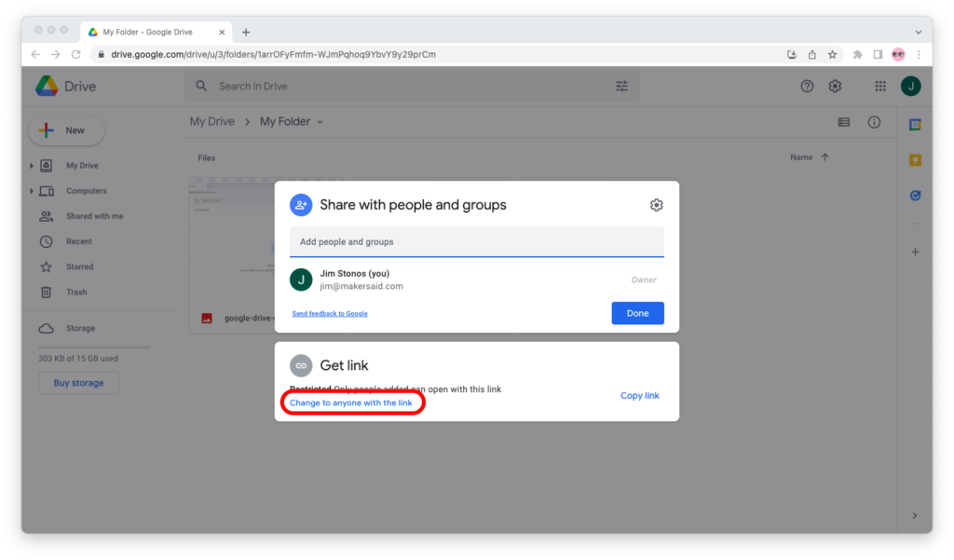Click the browser share page icon
Viewport: 954px width, 560px height.
[812, 55]
